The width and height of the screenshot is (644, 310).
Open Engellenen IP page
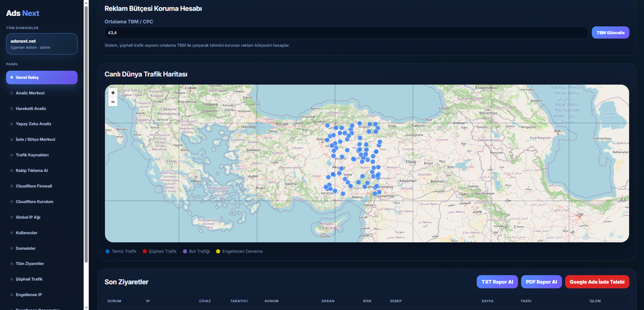pos(42,295)
